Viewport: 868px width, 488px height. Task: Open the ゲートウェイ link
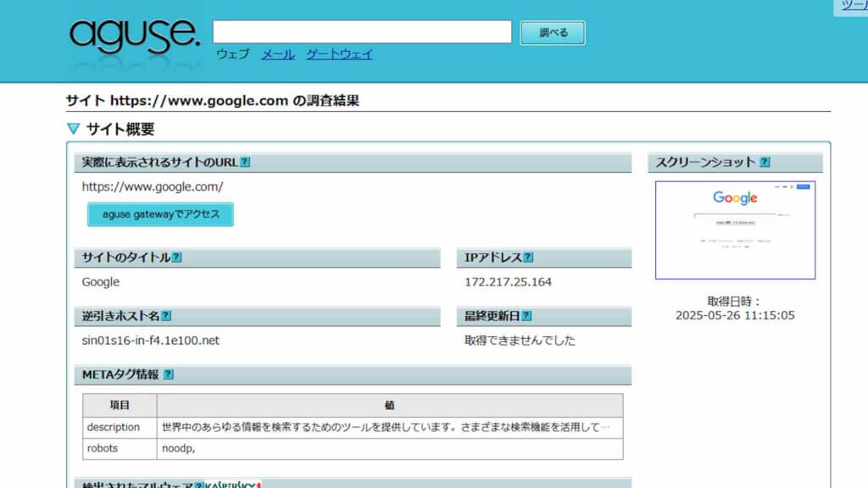339,54
